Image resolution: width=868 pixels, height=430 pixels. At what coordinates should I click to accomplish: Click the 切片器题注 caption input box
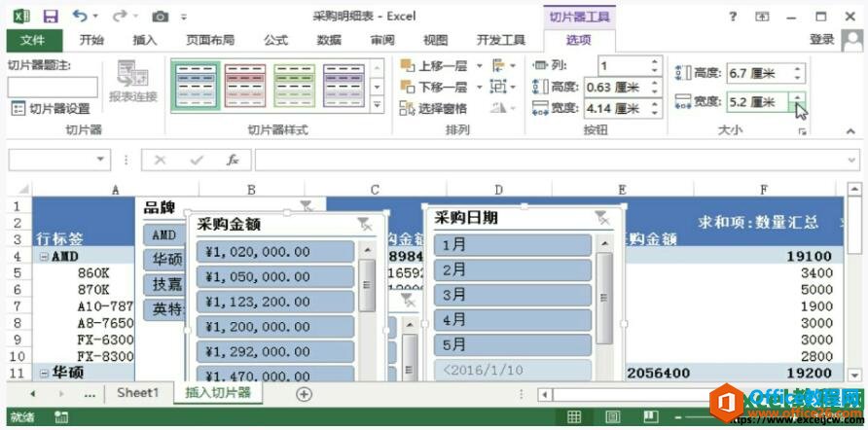pos(53,88)
